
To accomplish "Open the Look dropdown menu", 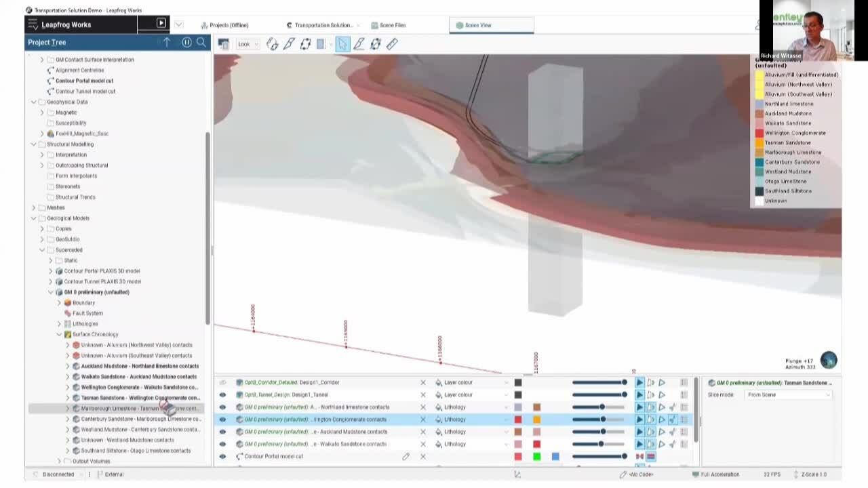I will click(x=248, y=44).
